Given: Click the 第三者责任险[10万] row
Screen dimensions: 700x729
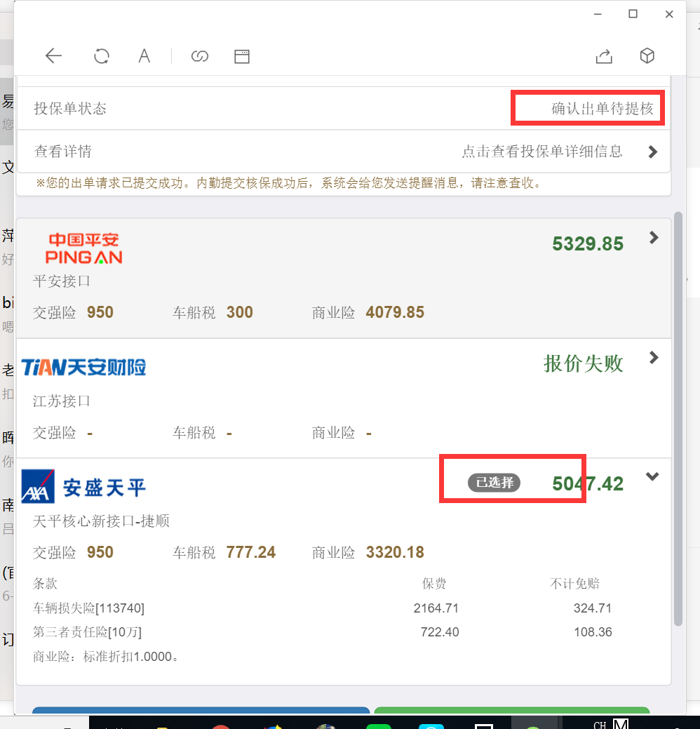Looking at the screenshot, I should pos(344,632).
